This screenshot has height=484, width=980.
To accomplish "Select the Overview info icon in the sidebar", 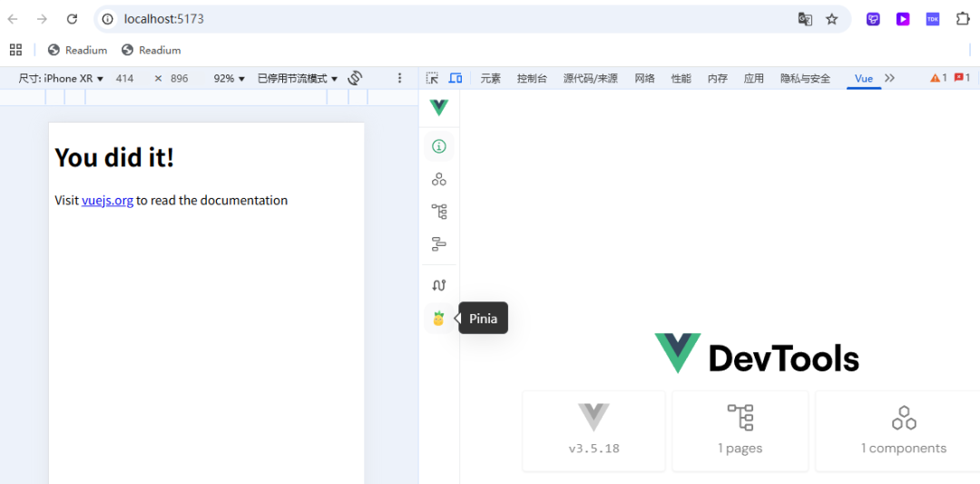I will (439, 147).
